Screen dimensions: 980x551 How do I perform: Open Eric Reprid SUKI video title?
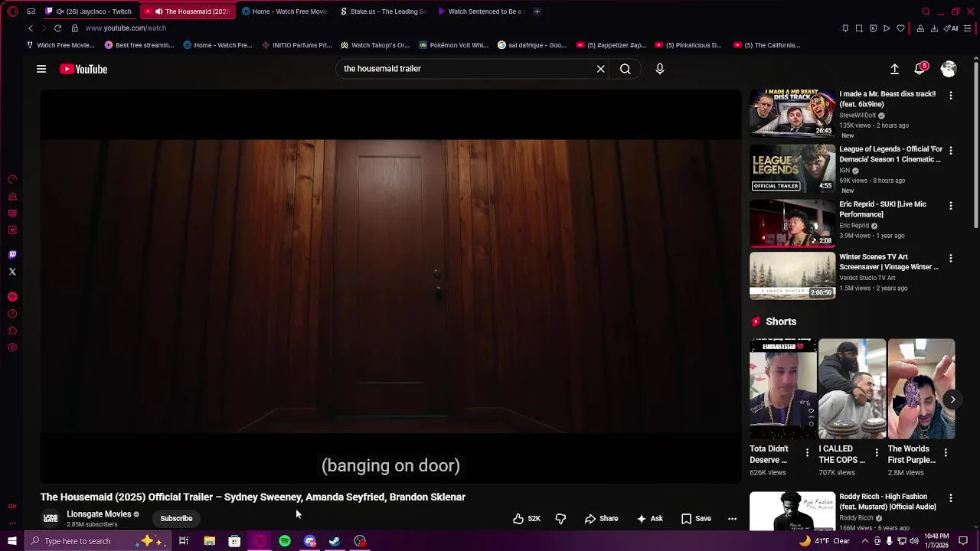tap(883, 210)
